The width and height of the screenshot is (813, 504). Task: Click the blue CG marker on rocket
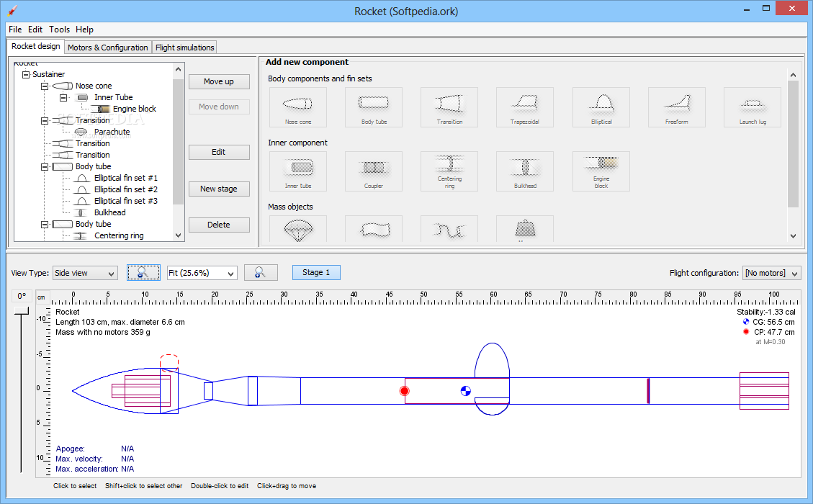[466, 391]
